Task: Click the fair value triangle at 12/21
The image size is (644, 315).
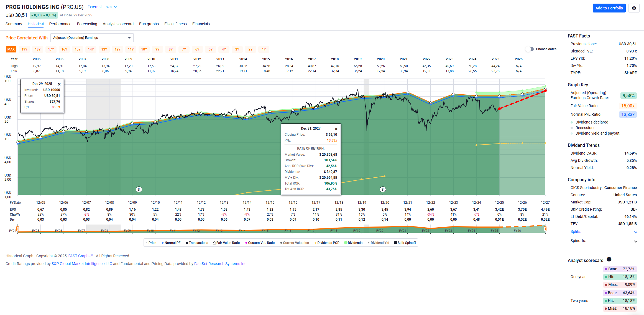Action: click(408, 92)
